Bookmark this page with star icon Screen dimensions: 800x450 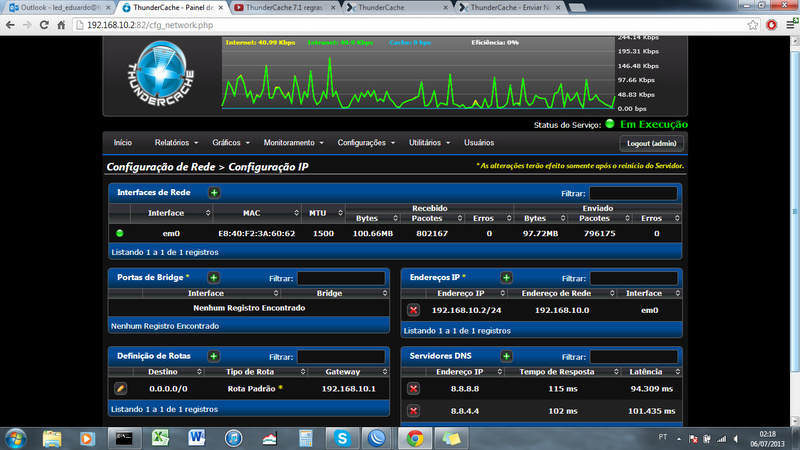point(753,25)
